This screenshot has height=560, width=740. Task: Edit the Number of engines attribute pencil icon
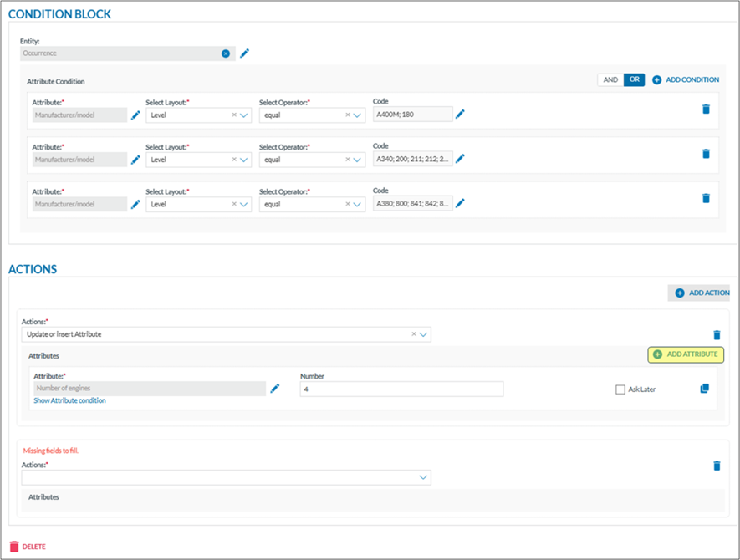coord(275,389)
